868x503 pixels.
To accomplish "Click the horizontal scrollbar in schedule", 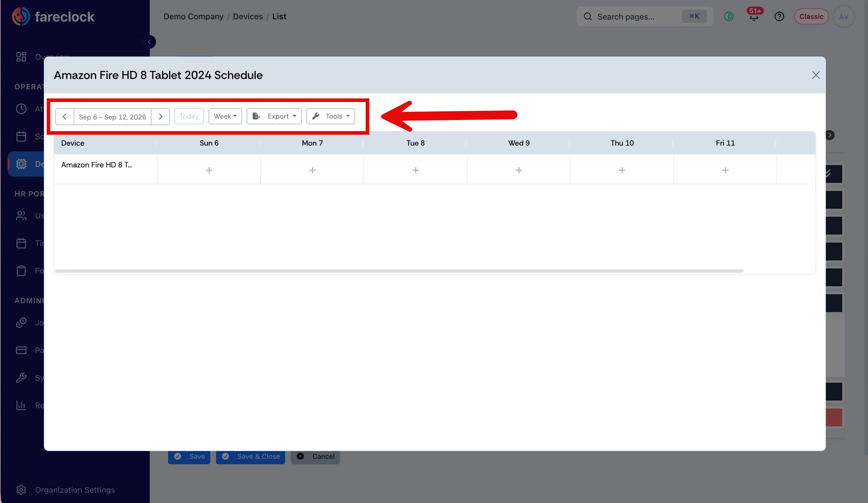I will point(400,271).
